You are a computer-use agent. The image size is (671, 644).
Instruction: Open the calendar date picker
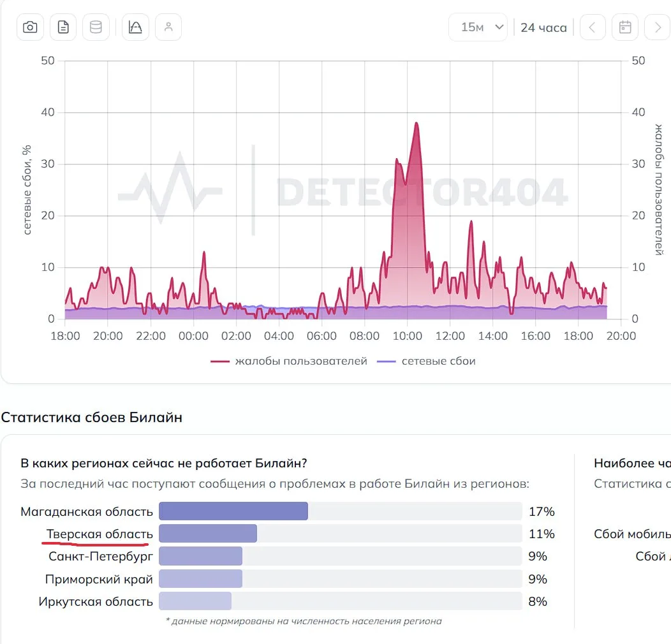[625, 27]
